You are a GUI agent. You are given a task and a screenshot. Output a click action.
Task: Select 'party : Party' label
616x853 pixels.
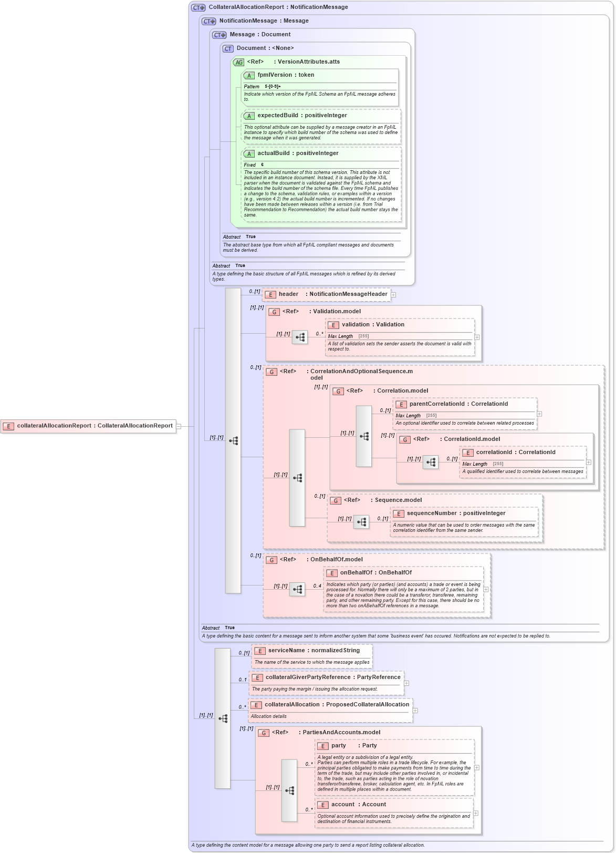pyautogui.click(x=354, y=746)
